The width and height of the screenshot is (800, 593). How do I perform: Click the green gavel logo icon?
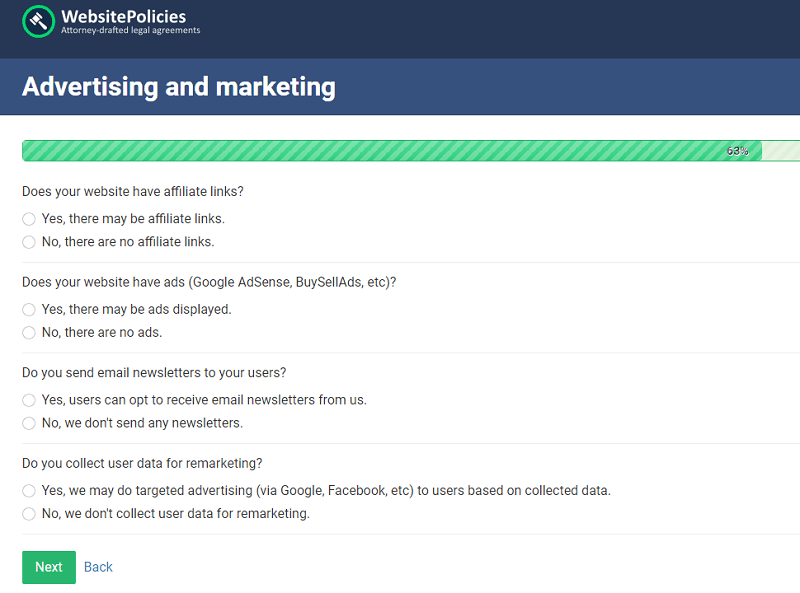pyautogui.click(x=38, y=21)
